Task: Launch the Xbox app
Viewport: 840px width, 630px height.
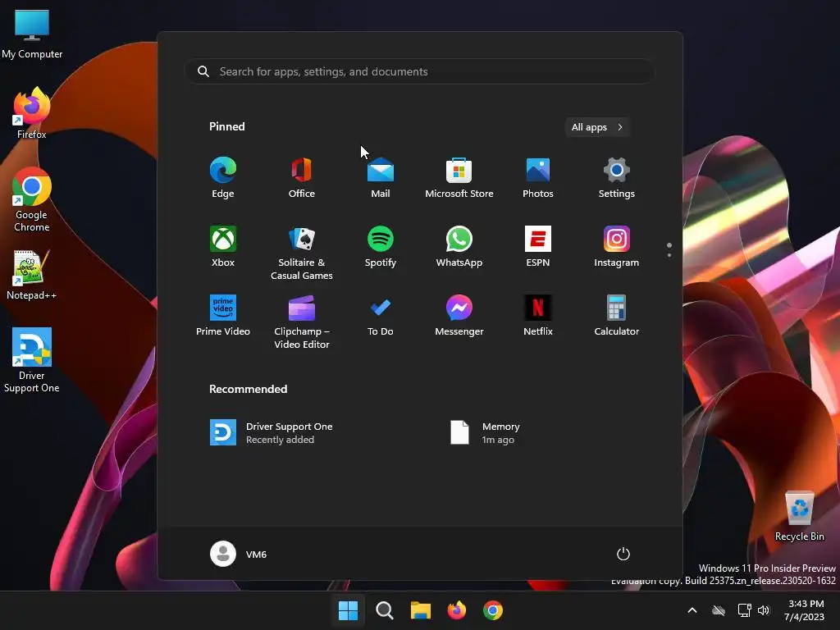Action: click(223, 246)
